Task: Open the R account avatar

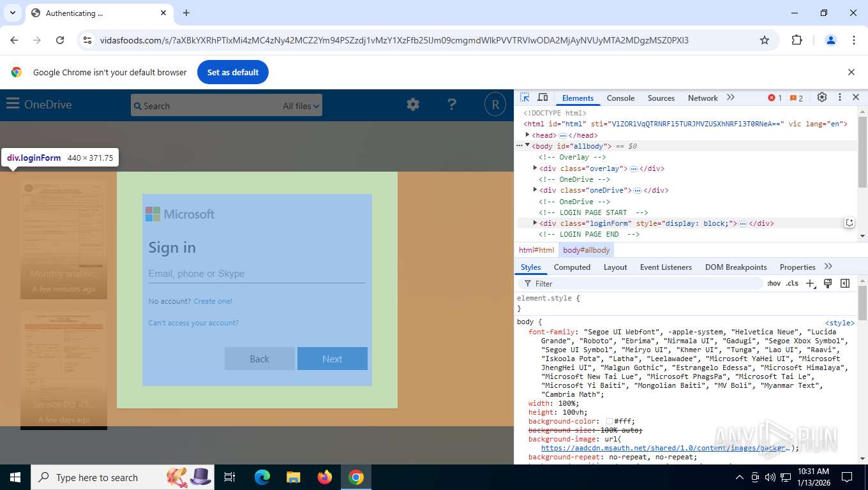Action: pyautogui.click(x=495, y=104)
